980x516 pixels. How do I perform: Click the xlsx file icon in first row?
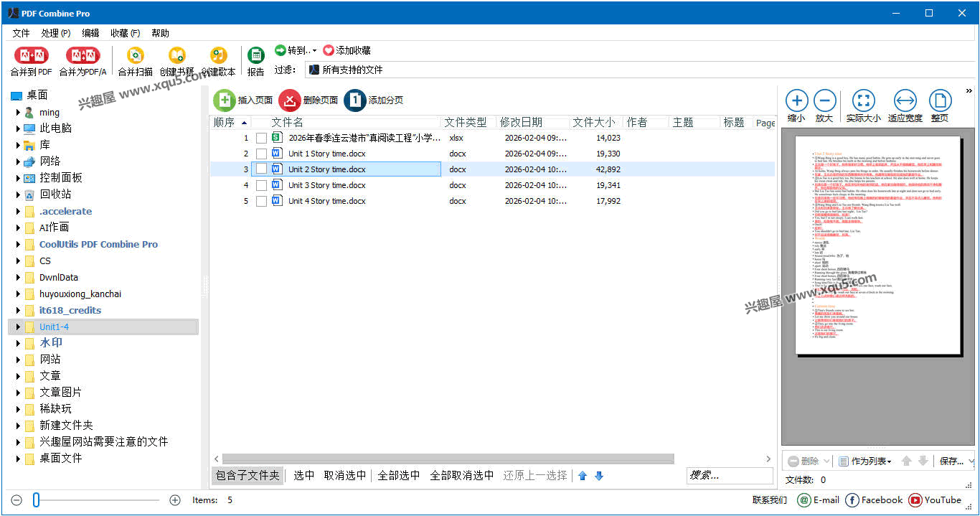tap(278, 138)
